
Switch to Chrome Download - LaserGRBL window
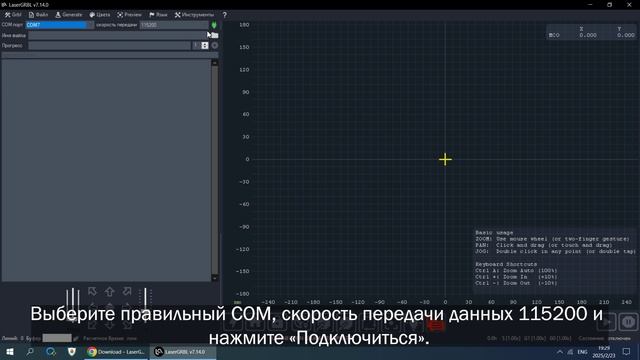click(116, 352)
